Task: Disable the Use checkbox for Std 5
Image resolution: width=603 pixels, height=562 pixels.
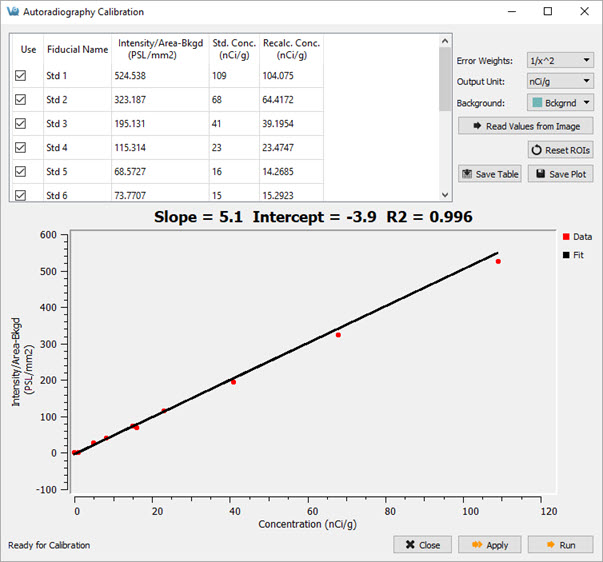Action: [21, 172]
